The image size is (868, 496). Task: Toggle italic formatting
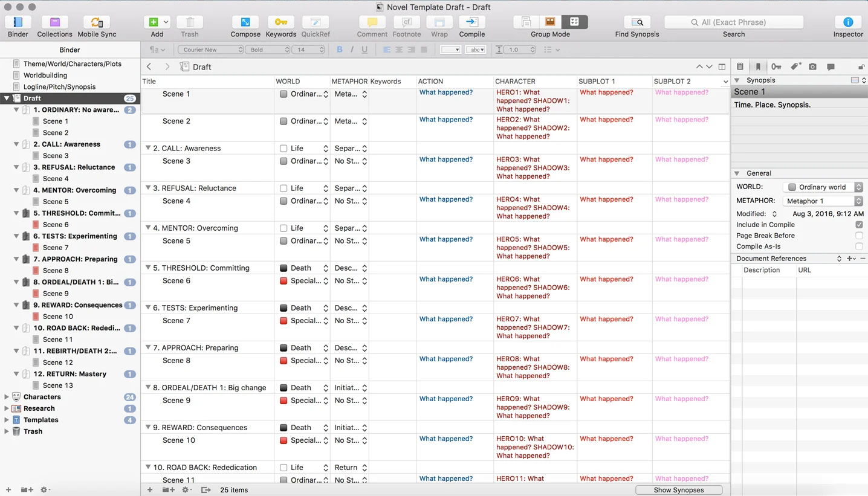(x=352, y=50)
